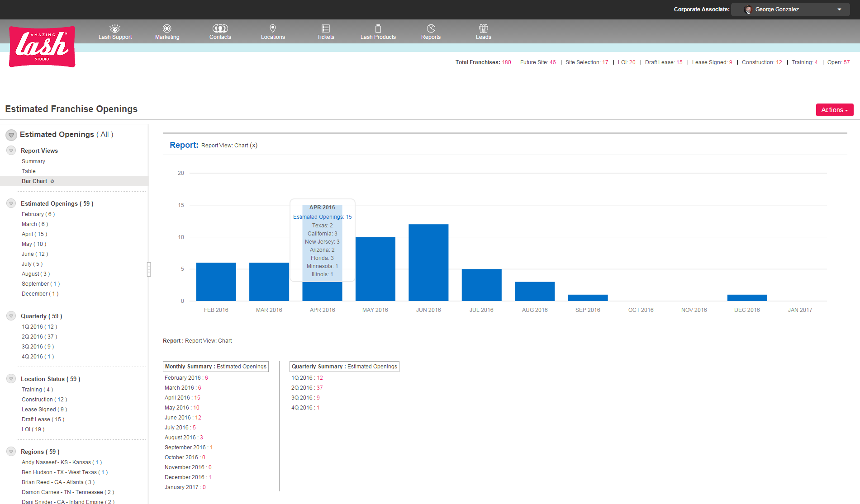Image resolution: width=860 pixels, height=504 pixels.
Task: Select Ben Hudson - TX - West Texas region
Action: (x=65, y=472)
